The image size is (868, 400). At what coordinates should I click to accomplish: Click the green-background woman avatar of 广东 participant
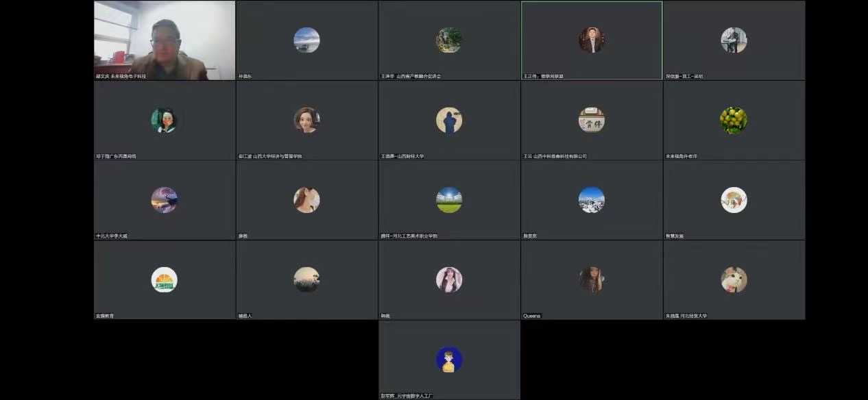point(165,120)
